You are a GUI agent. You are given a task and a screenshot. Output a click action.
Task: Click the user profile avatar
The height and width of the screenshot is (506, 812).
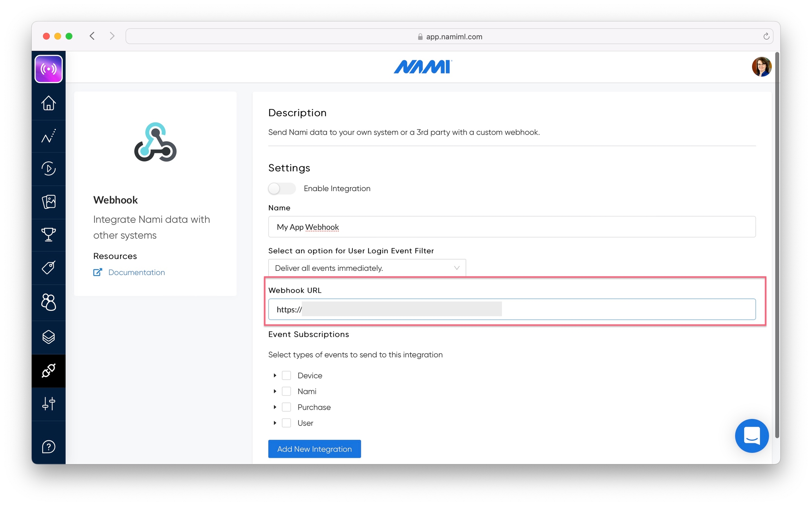(762, 67)
